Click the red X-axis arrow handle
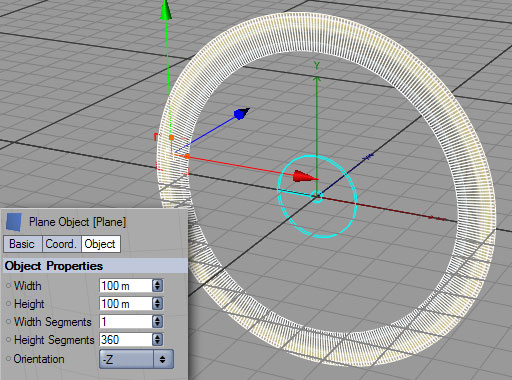512x380 pixels. tap(305, 176)
